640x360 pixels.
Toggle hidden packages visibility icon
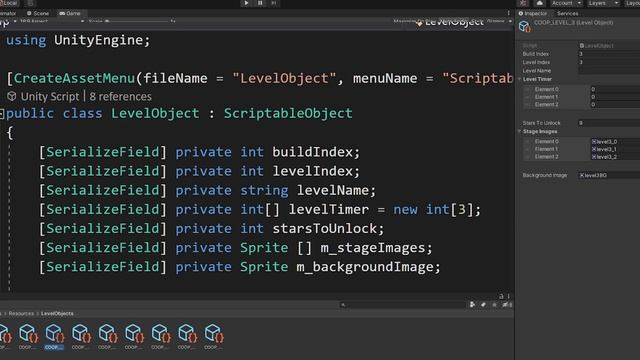pos(507,304)
